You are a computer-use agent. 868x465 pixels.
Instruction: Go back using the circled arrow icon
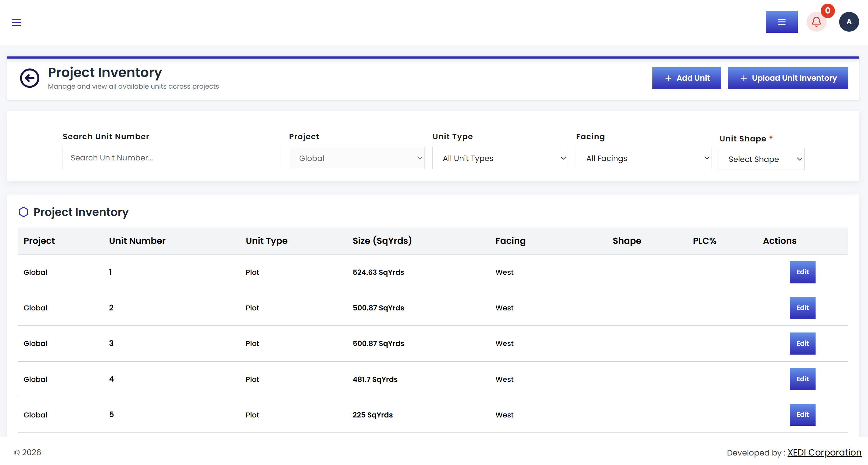[x=30, y=78]
